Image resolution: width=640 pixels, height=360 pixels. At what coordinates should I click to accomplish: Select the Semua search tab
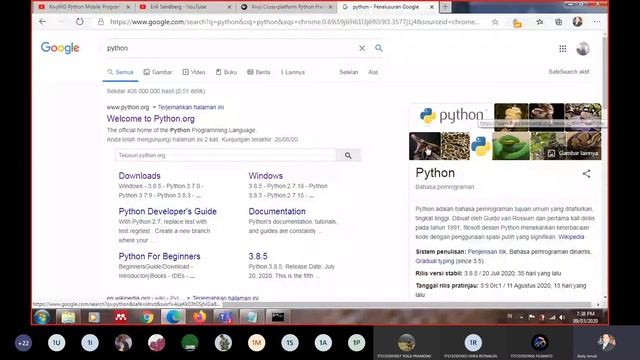pos(120,72)
